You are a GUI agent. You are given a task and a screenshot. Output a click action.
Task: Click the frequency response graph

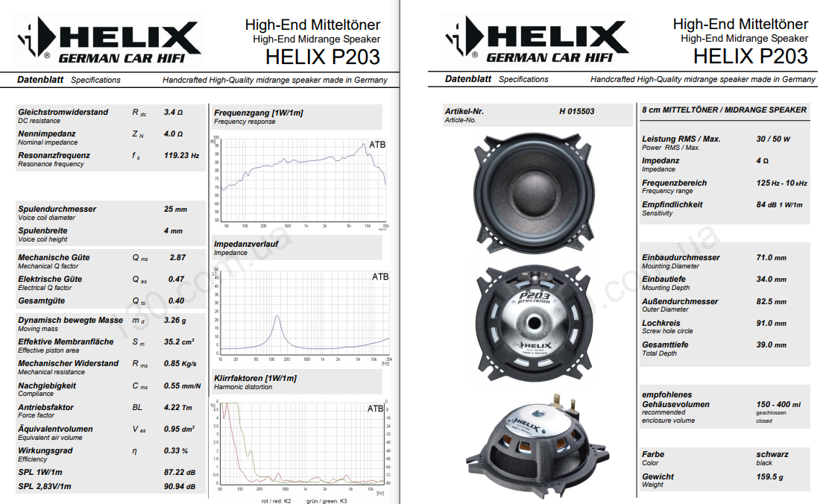(x=302, y=180)
